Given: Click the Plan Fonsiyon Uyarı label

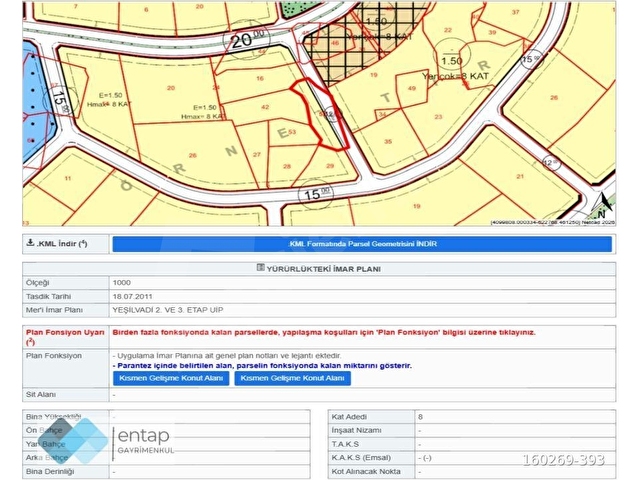Looking at the screenshot, I should (x=65, y=337).
